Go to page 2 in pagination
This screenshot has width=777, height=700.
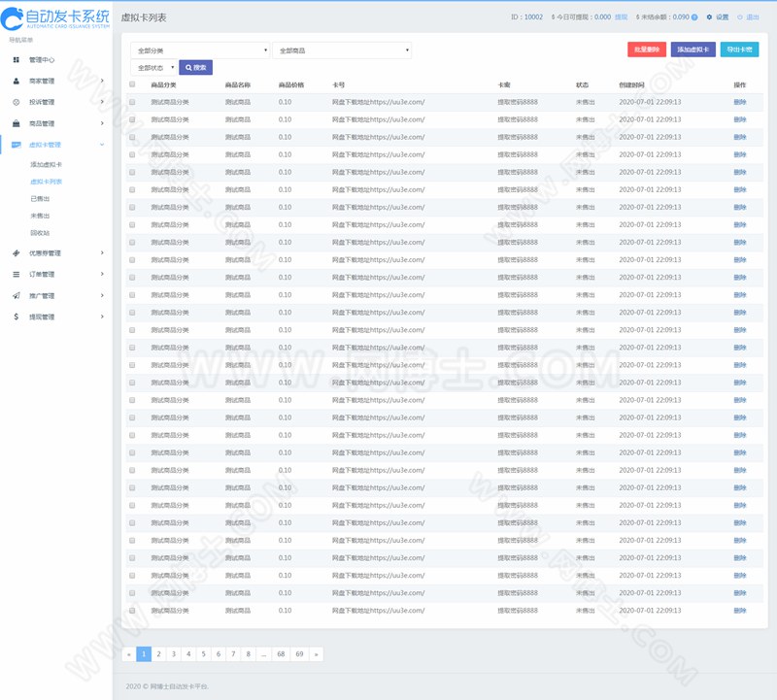(158, 654)
